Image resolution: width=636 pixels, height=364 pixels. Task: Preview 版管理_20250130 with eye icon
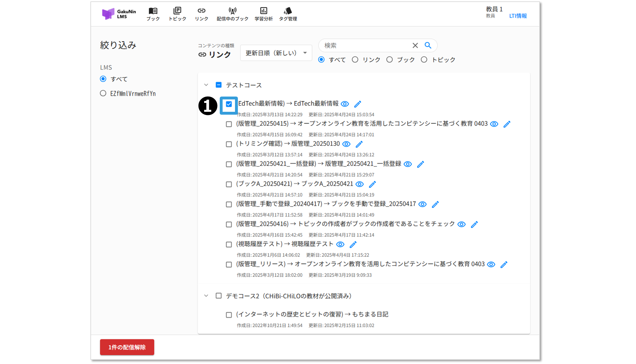click(346, 144)
